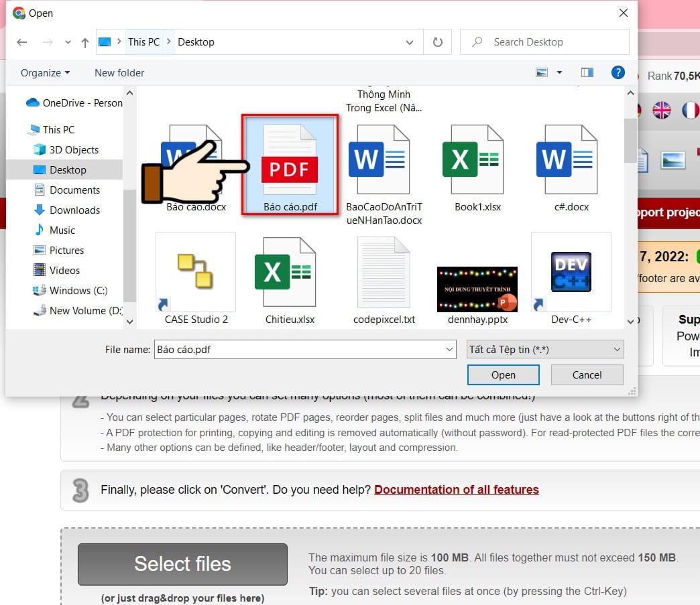Refresh the Desktop folder view
This screenshot has height=605, width=700.
[x=437, y=42]
